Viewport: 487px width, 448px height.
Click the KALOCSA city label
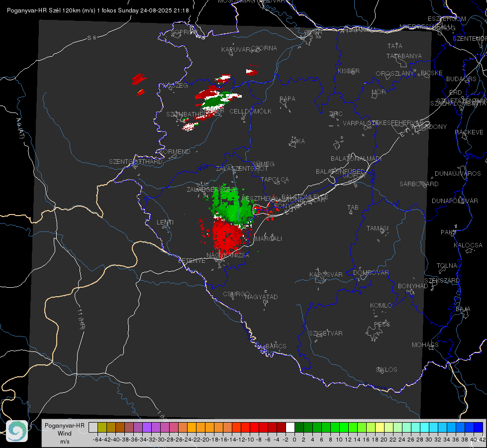tap(468, 245)
